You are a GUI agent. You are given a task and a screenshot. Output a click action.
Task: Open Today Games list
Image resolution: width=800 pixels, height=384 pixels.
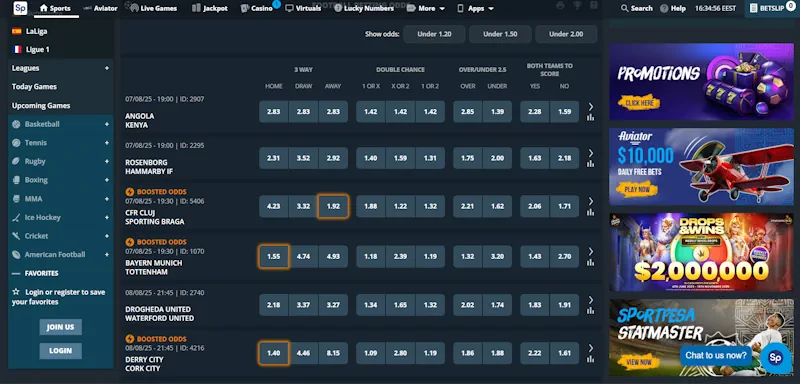(34, 87)
